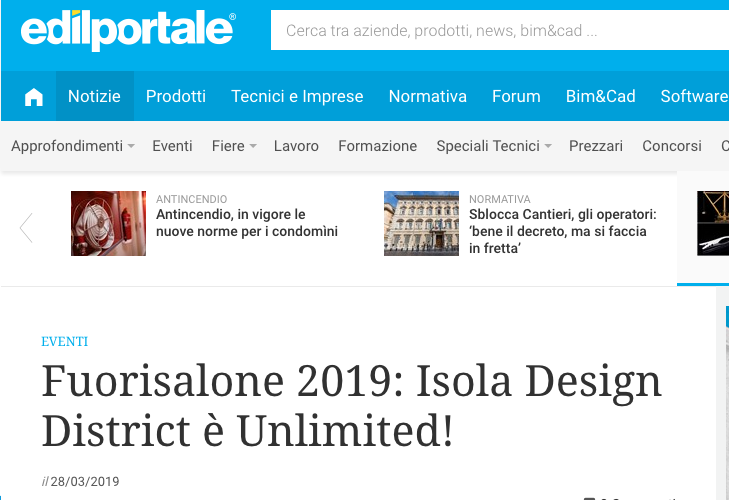Screen dimensions: 729x500
Task: Click the EVENTI category tag
Action: click(65, 342)
